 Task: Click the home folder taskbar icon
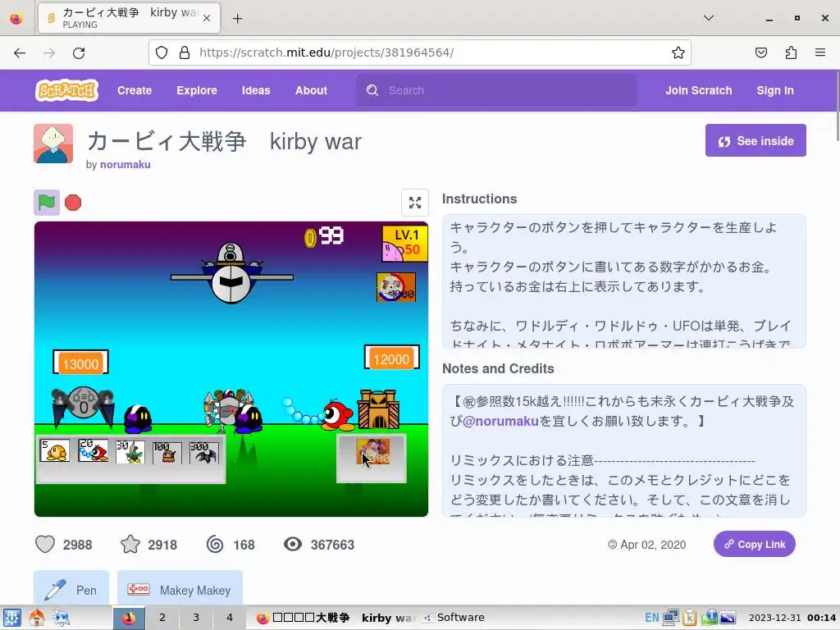(36, 618)
